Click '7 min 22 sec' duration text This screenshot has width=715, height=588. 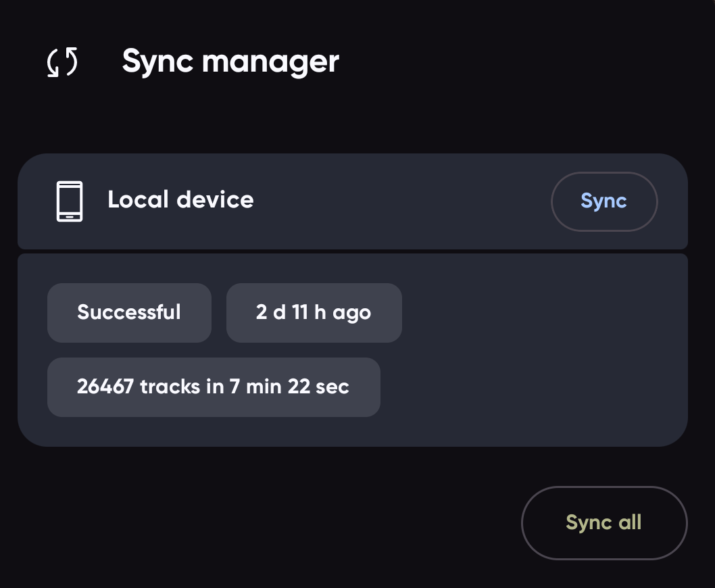pos(290,387)
